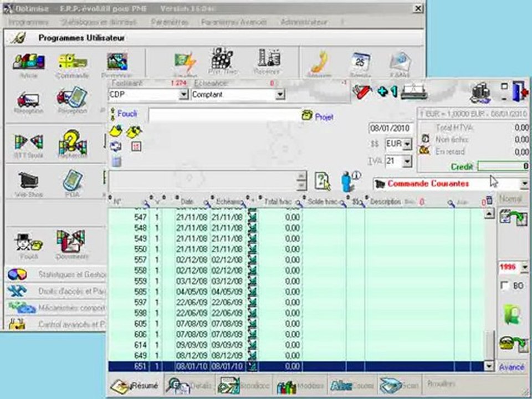The image size is (532, 399).
Task: Toggle the BO checkbox
Action: coord(505,286)
